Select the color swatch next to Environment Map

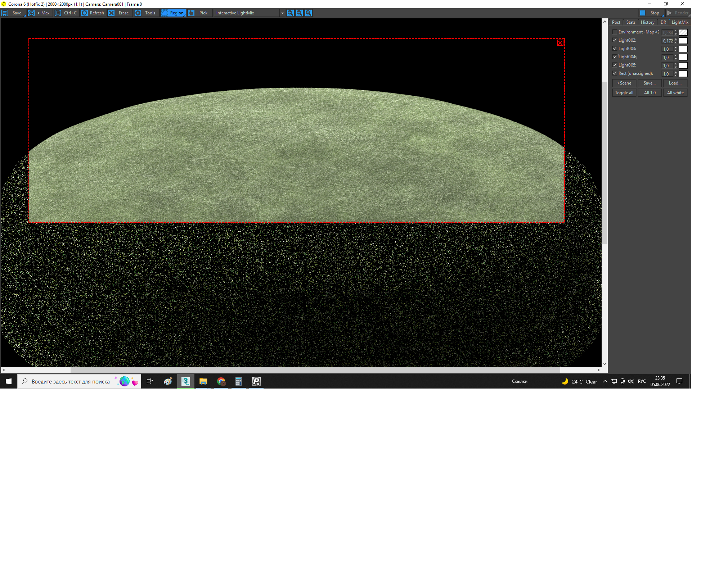(x=683, y=31)
